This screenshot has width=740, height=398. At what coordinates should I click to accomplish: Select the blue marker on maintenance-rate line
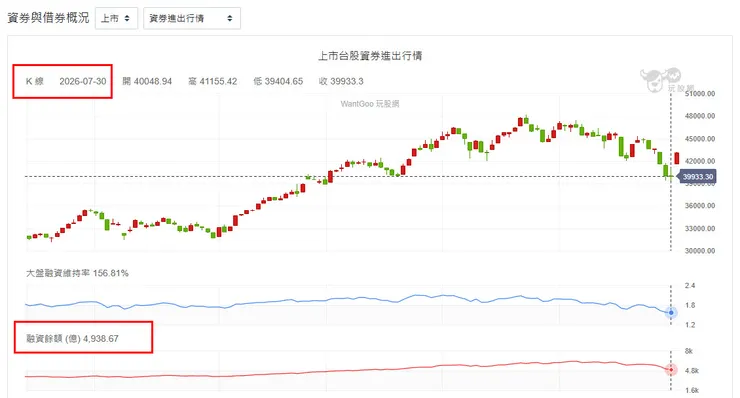[x=671, y=313]
